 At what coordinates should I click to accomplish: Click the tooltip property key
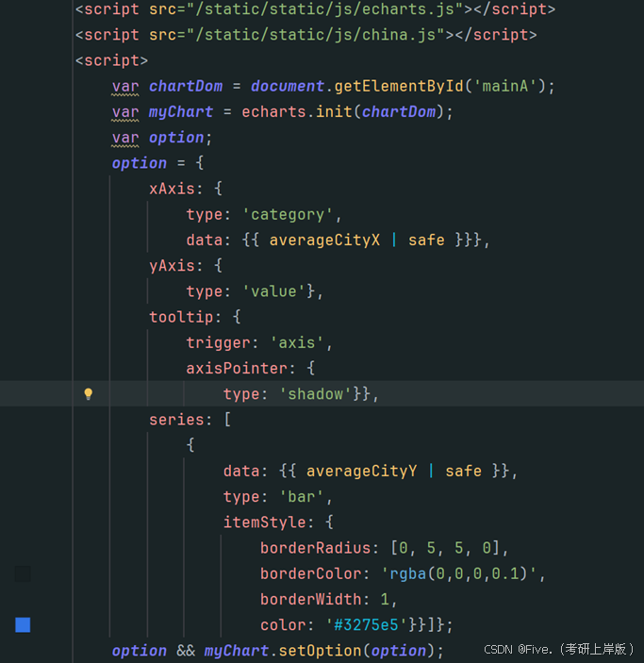[181, 317]
